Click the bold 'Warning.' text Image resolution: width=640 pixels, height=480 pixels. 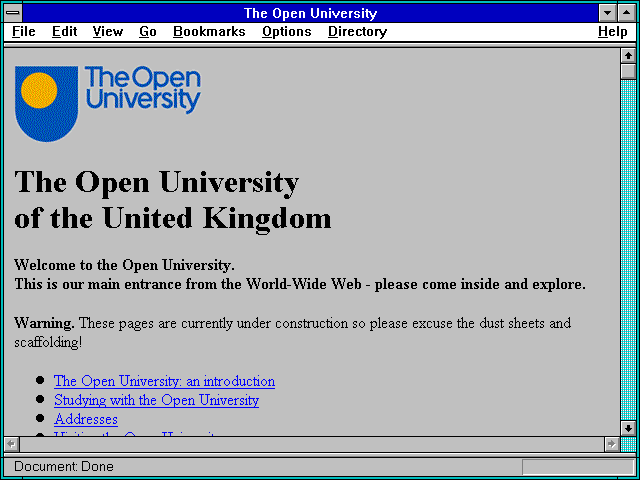pyautogui.click(x=44, y=323)
